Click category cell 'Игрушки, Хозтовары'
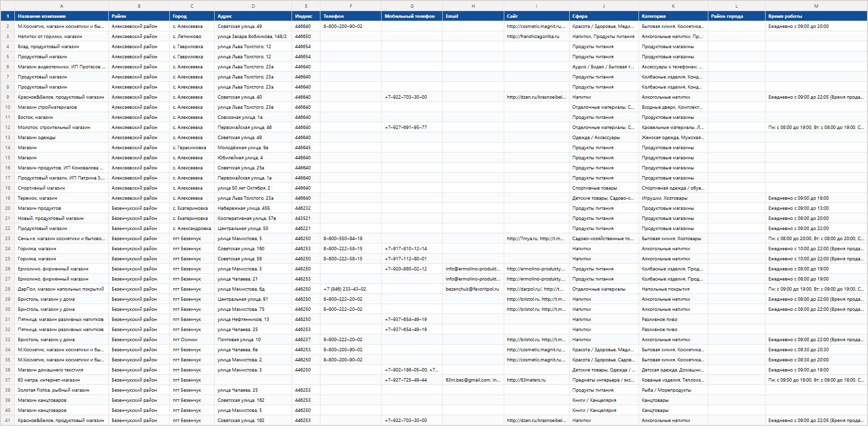 [673, 198]
